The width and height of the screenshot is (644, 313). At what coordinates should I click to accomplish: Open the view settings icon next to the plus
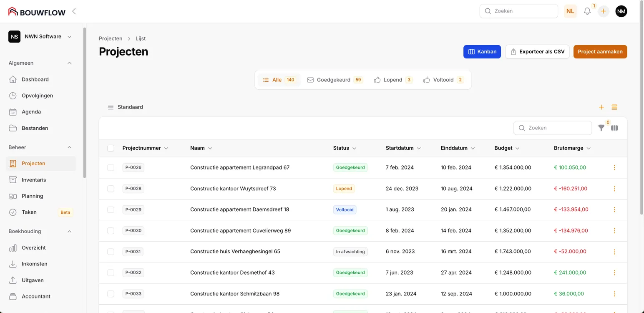(614, 107)
